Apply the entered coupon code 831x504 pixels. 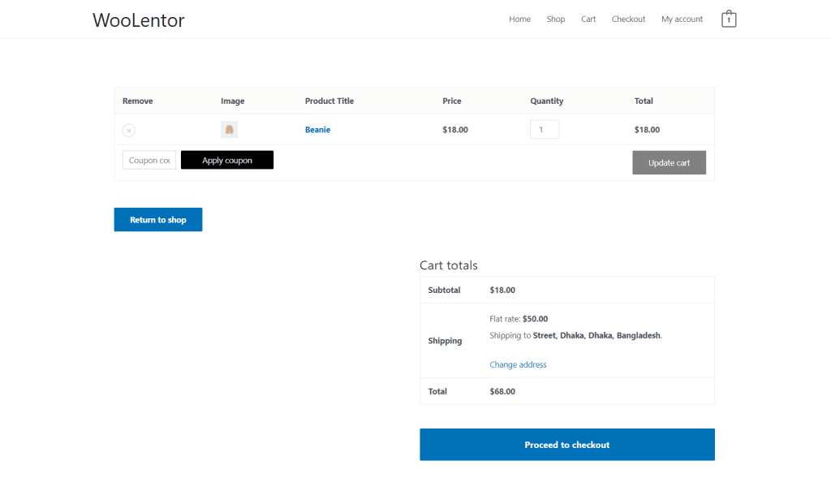tap(227, 159)
